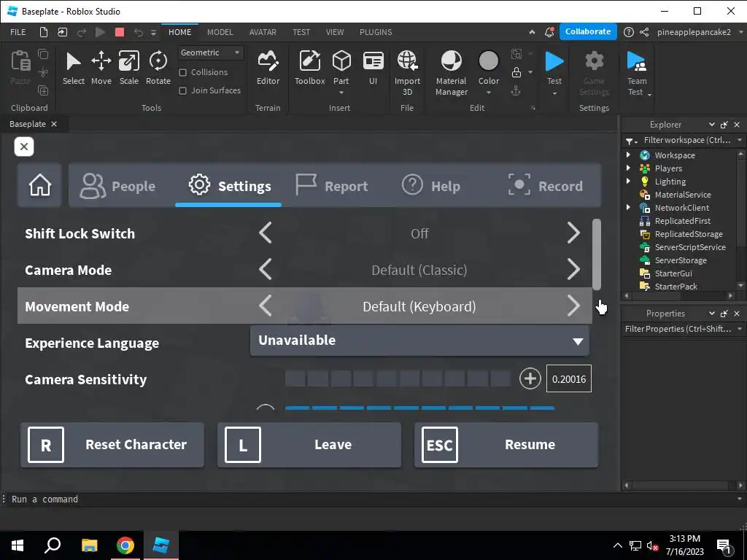Viewport: 747px width, 560px height.
Task: Click the red Stop button
Action: tap(120, 32)
